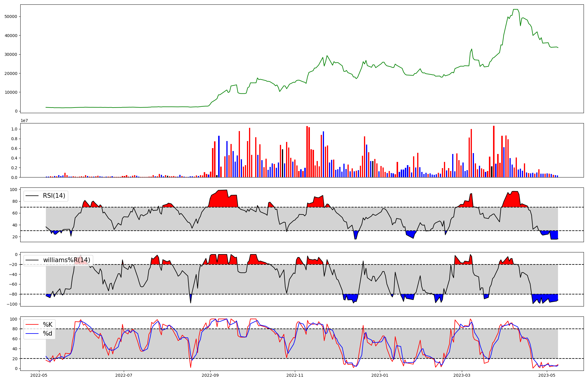Click the %d legend text

pyautogui.click(x=48, y=334)
